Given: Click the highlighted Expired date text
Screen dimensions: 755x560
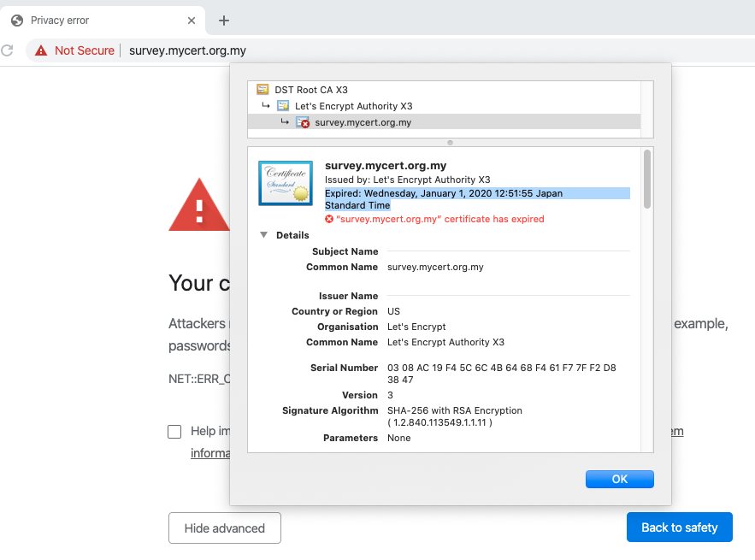Looking at the screenshot, I should click(x=477, y=199).
